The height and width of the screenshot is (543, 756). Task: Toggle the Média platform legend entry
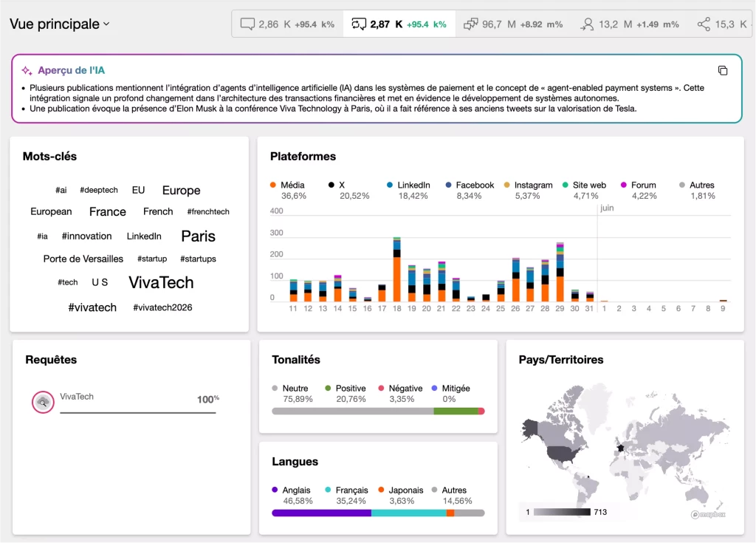[x=288, y=190]
